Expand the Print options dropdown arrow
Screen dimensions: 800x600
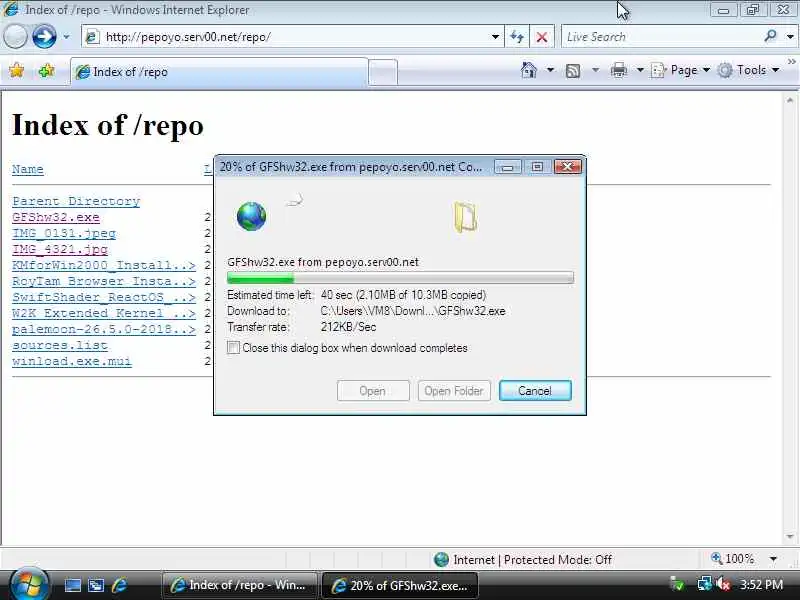640,70
